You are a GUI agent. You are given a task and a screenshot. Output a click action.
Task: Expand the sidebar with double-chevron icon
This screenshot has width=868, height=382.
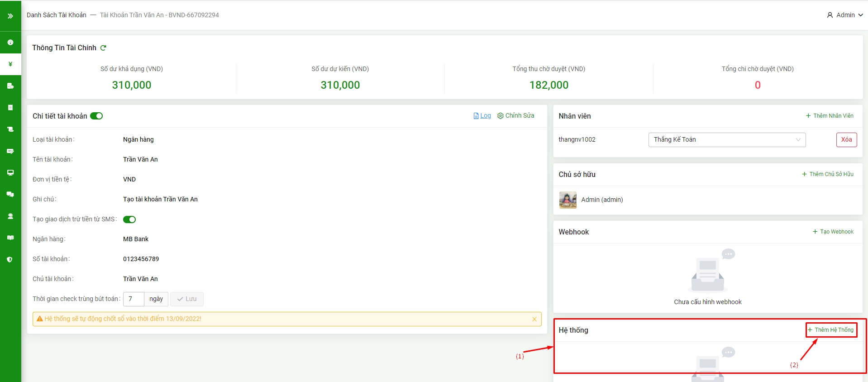pos(10,16)
